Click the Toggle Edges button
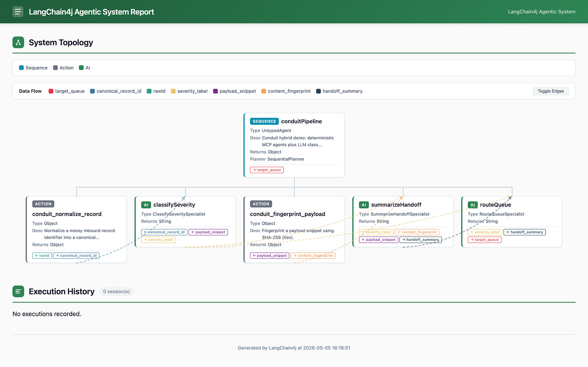The height and width of the screenshot is (367, 588). 551,91
